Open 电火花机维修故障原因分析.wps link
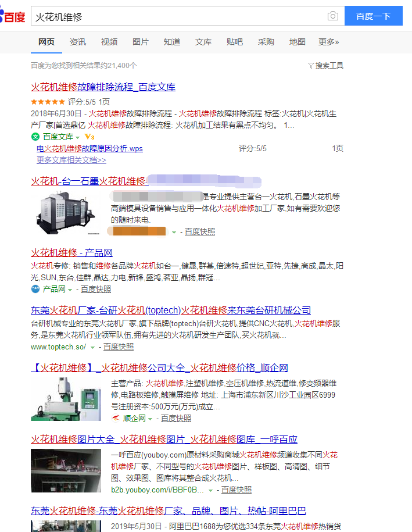The image size is (412, 532). (89, 148)
